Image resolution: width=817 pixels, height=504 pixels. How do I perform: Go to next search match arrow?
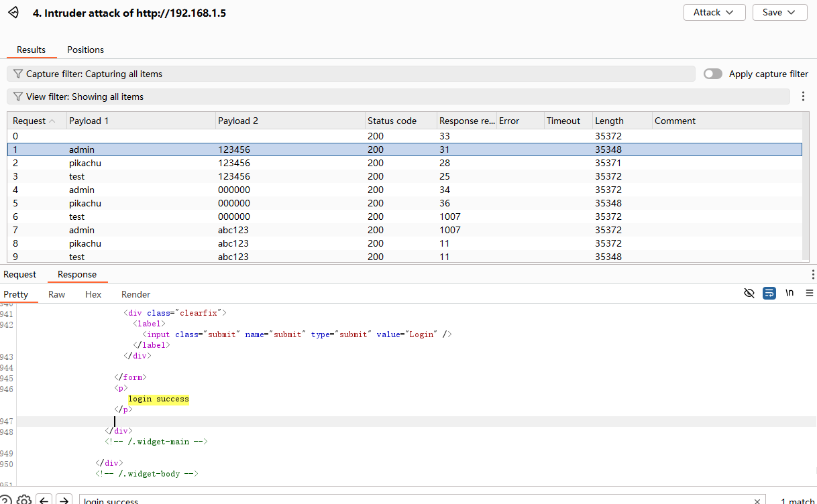pos(64,500)
